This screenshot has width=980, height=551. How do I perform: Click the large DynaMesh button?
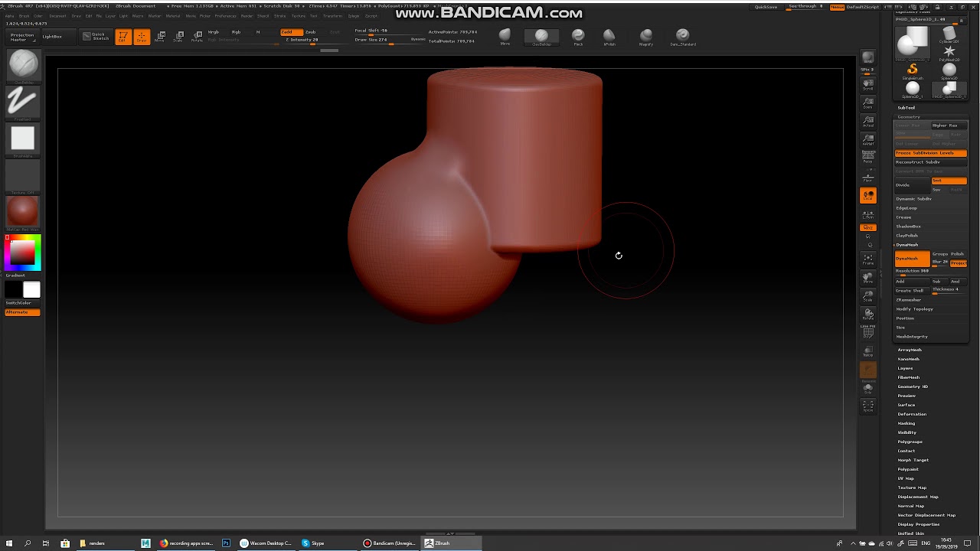point(912,259)
